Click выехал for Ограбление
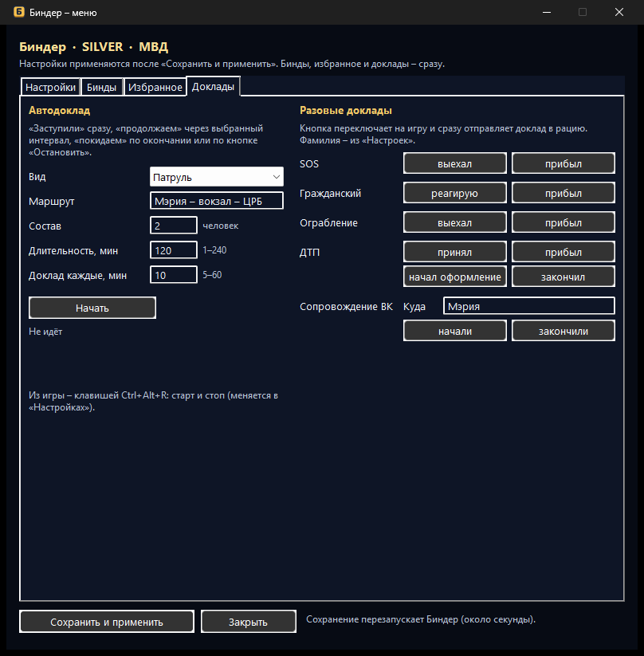Screen dimensions: 644x656 pyautogui.click(x=455, y=222)
